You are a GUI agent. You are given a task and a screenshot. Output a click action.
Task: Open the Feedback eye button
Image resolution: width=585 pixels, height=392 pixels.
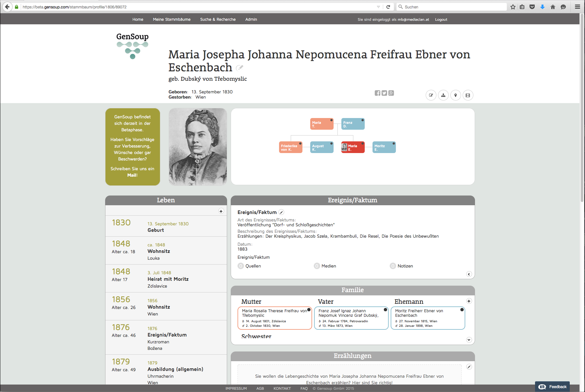click(552, 386)
